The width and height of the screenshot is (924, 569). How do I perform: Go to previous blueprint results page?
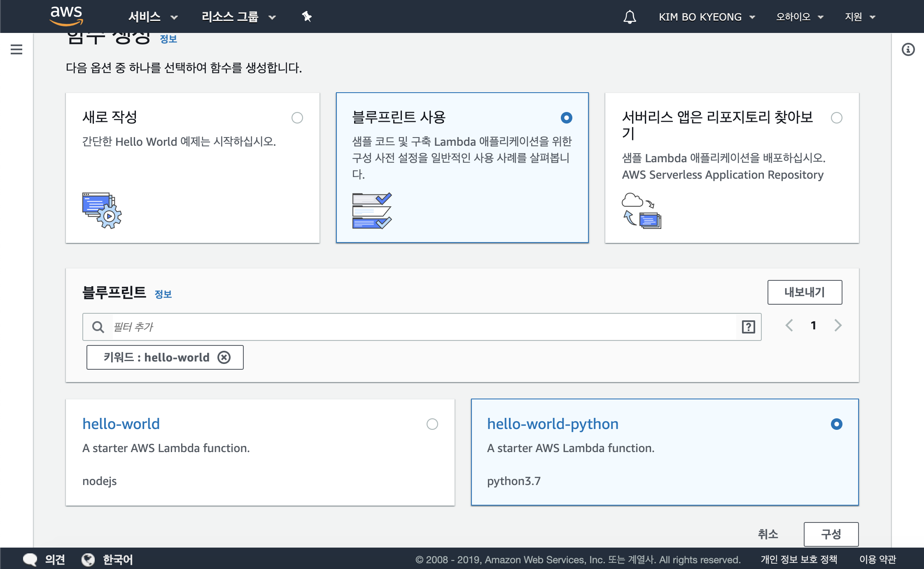[789, 325]
